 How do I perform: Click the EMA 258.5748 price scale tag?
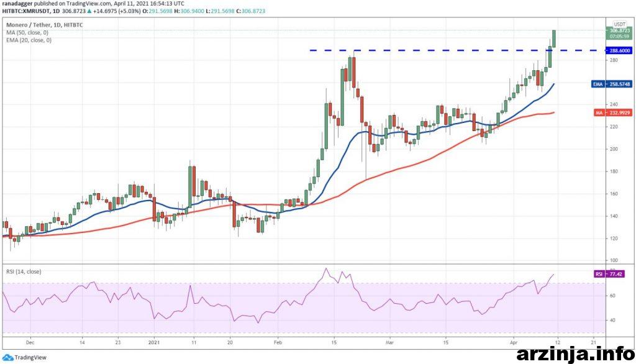[x=614, y=83]
